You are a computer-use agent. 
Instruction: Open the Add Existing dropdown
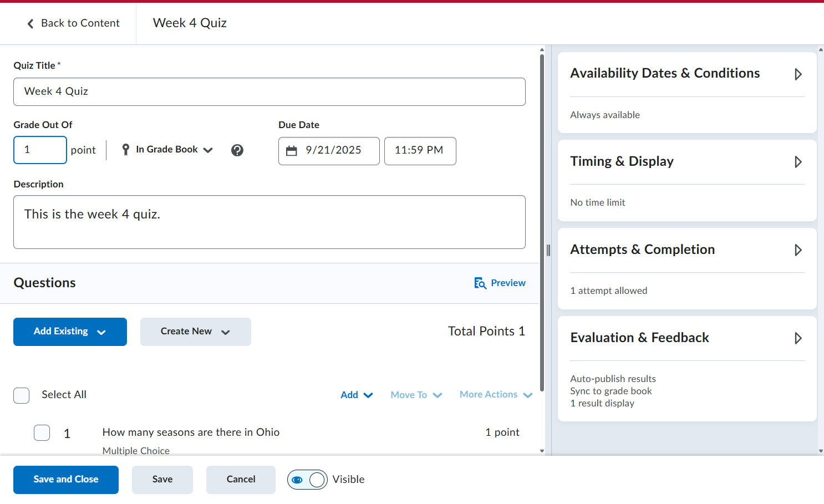coord(70,332)
